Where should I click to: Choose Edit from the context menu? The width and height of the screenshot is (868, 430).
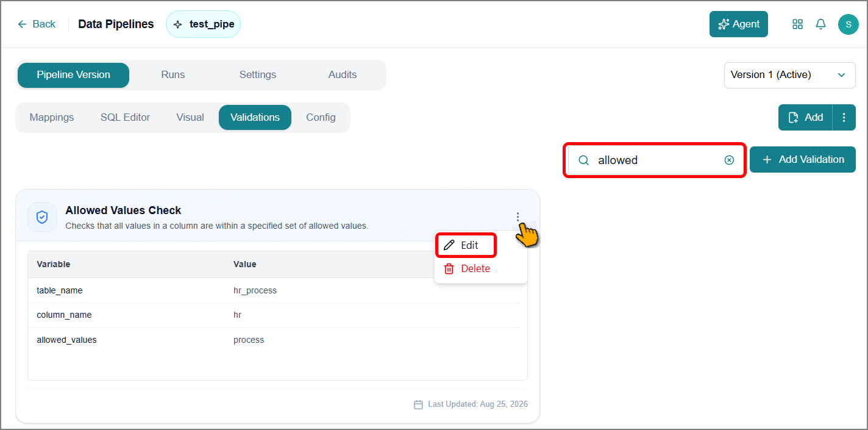466,245
